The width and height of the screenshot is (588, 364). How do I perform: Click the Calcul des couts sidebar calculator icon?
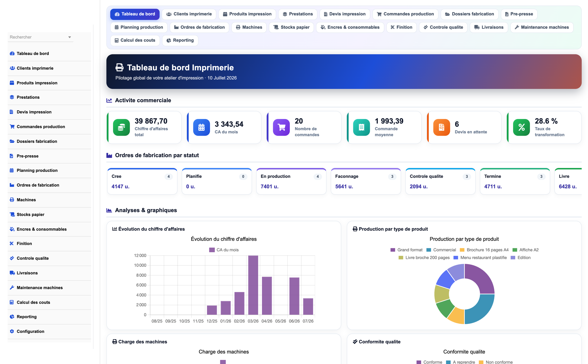pos(11,302)
